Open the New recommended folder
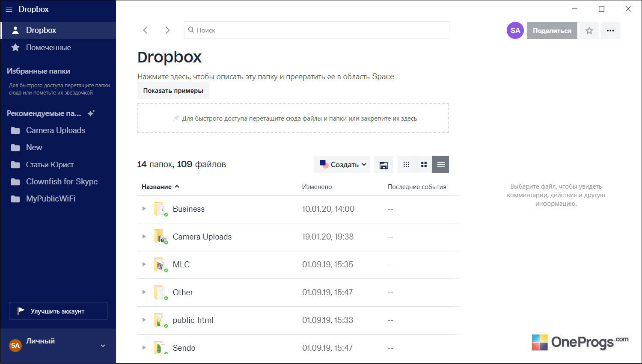The height and width of the screenshot is (364, 642). pos(58,148)
